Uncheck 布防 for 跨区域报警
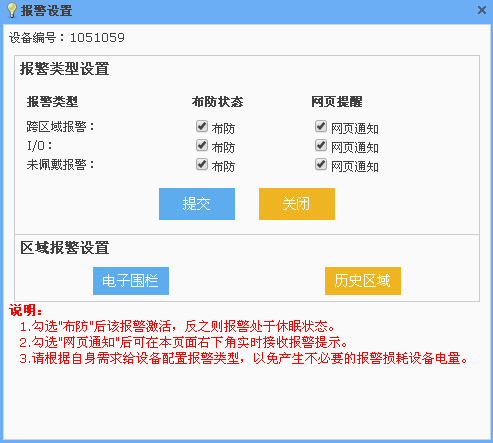 click(202, 126)
